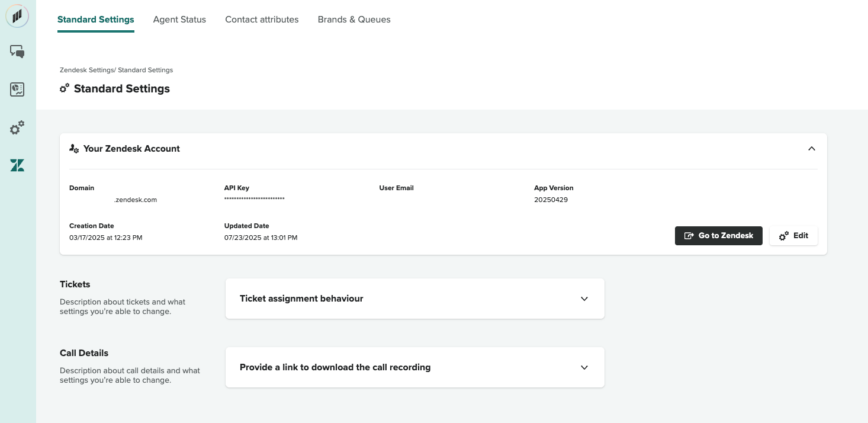Open the analytics dashboard icon in sidebar
This screenshot has width=868, height=423.
coord(17,89)
